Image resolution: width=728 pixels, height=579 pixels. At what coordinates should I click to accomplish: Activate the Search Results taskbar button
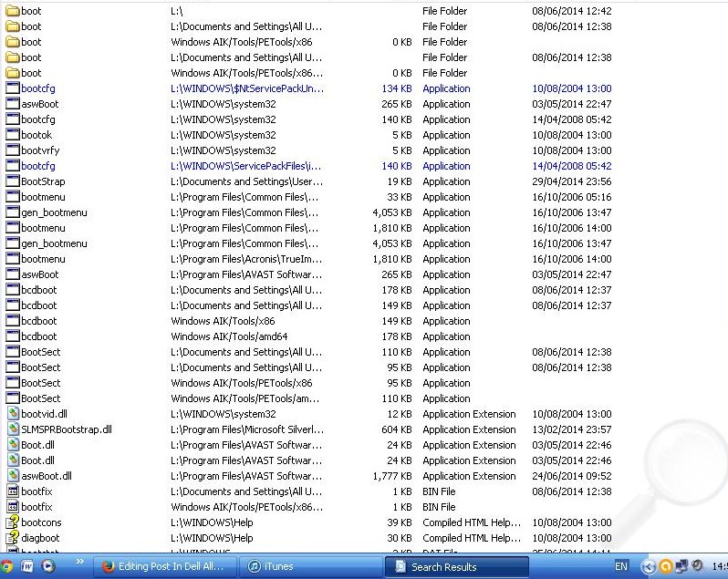[x=457, y=566]
